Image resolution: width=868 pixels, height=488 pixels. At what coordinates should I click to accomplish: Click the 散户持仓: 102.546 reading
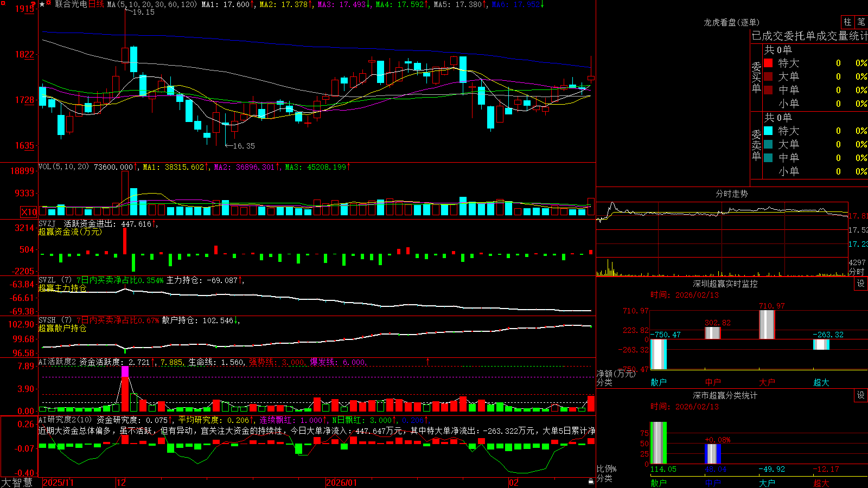(197, 320)
